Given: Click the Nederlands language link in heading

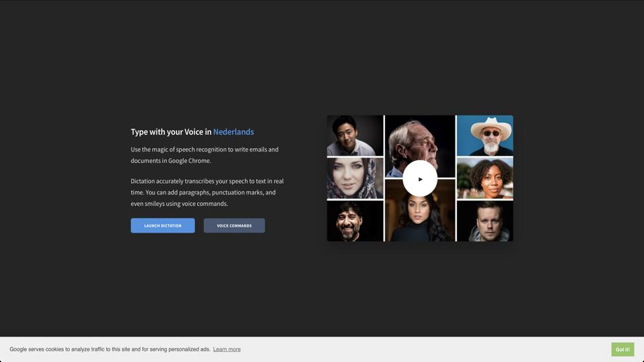Looking at the screenshot, I should coord(233,132).
